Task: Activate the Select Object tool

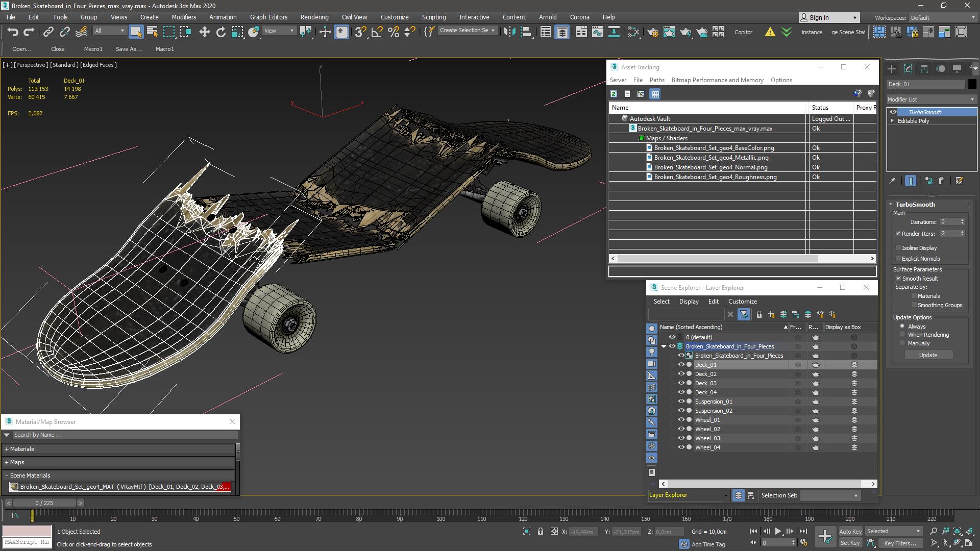Action: (x=136, y=32)
